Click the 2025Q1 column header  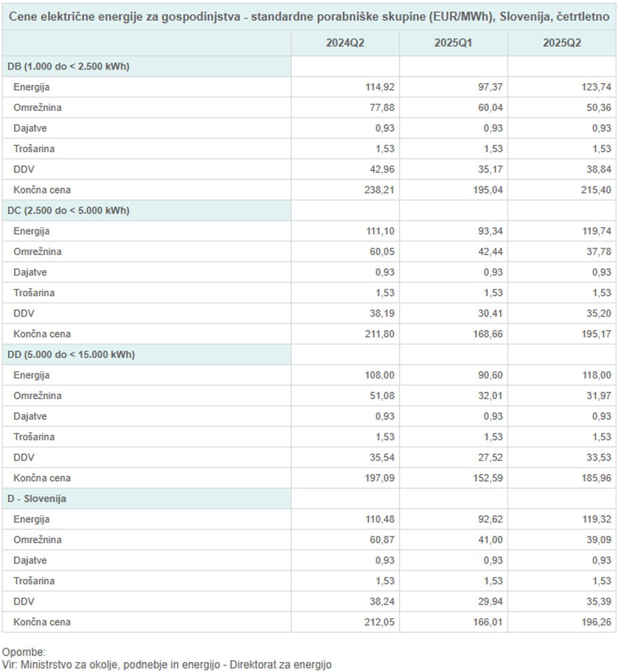pos(453,43)
